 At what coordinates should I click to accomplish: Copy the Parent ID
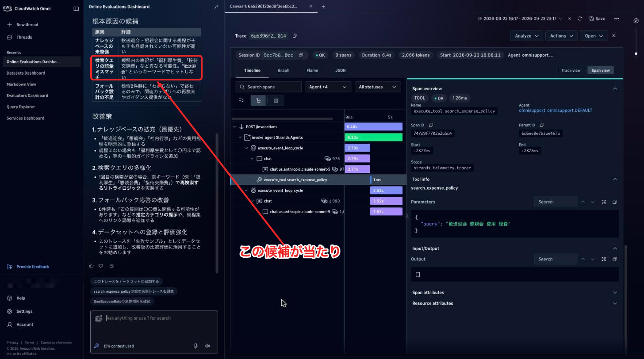[x=542, y=125]
